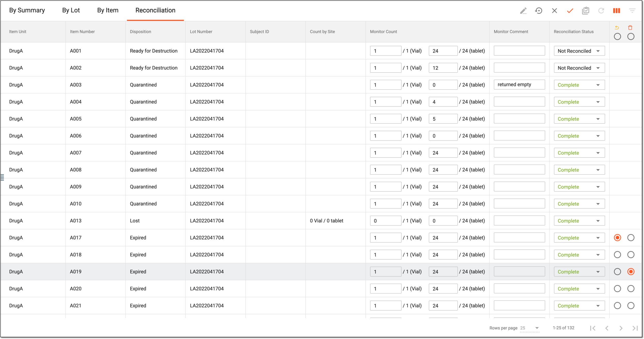Viewport: 644px width, 339px height.
Task: Switch to the By Lot tab
Action: [71, 10]
